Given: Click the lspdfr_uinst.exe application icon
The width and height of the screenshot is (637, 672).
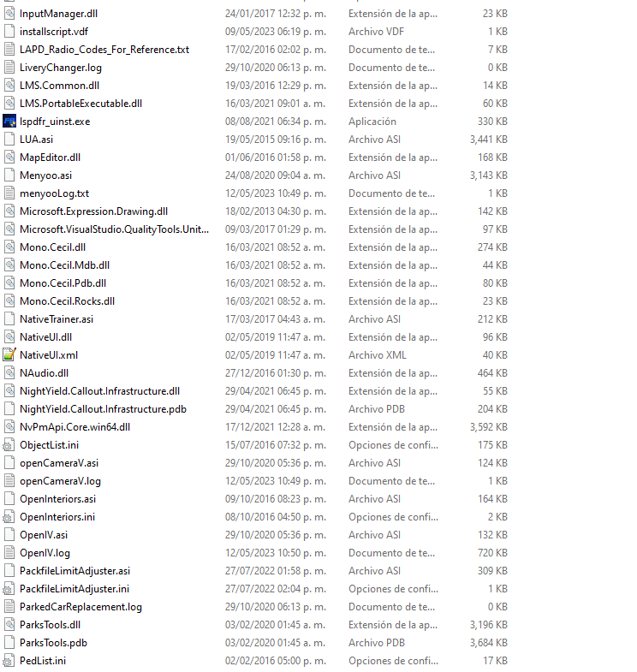Looking at the screenshot, I should pos(9,122).
